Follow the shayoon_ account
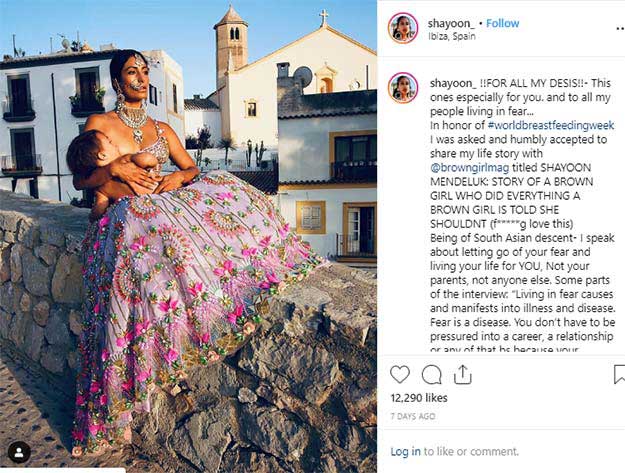625x473 pixels. (x=502, y=24)
